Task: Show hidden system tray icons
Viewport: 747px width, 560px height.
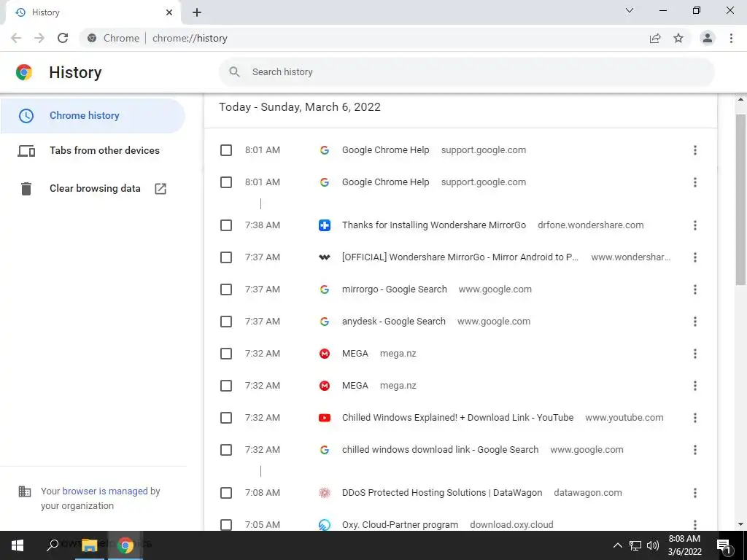Action: tap(617, 545)
